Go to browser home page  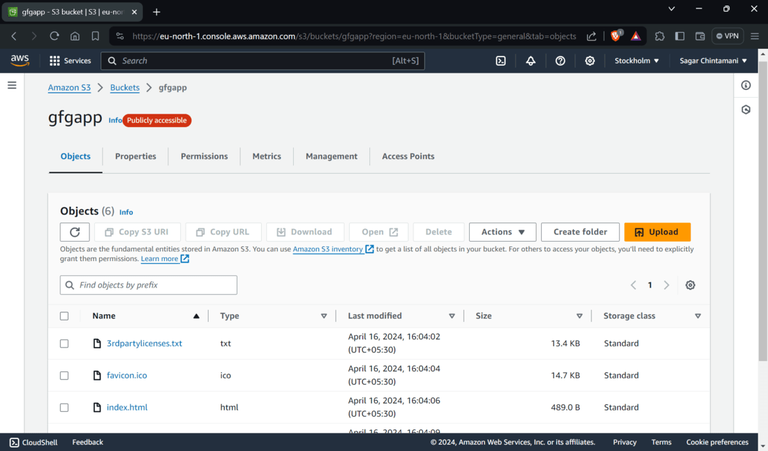click(75, 36)
